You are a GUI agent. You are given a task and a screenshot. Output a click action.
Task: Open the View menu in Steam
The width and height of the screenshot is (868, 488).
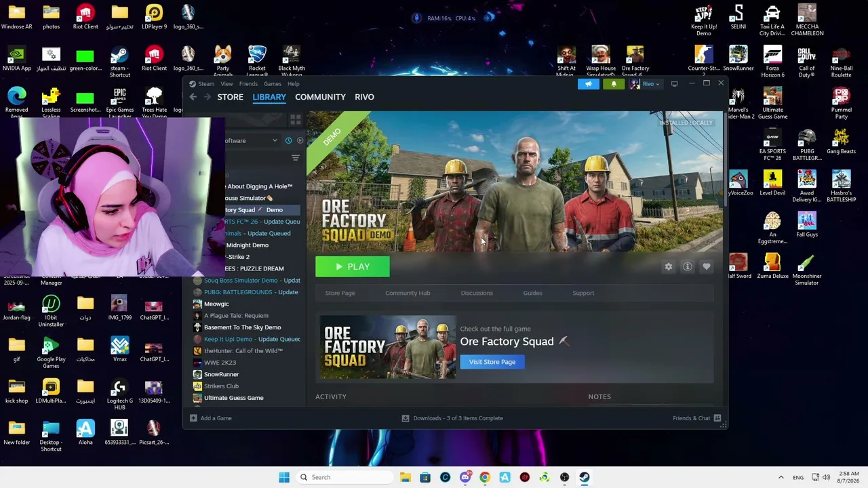[226, 84]
